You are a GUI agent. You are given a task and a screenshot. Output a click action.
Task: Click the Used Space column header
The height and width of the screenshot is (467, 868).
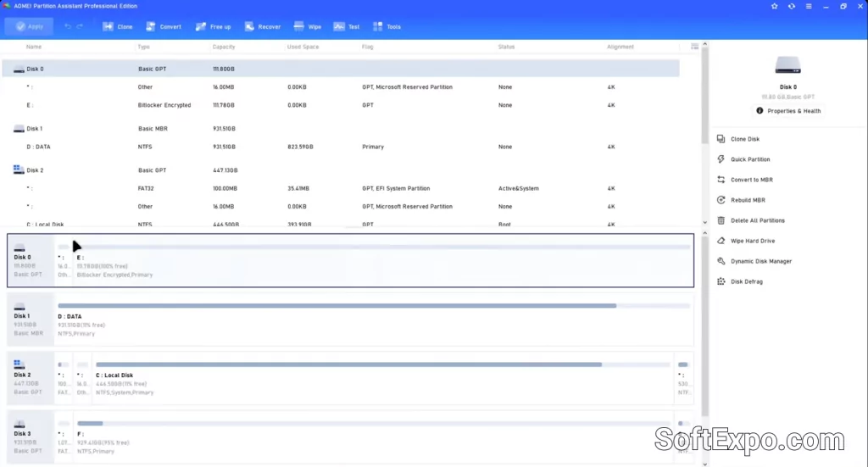click(303, 47)
